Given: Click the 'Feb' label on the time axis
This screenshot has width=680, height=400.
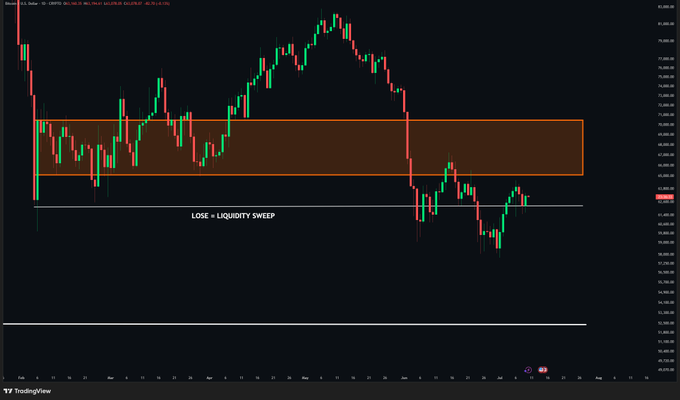Looking at the screenshot, I should click(21, 378).
